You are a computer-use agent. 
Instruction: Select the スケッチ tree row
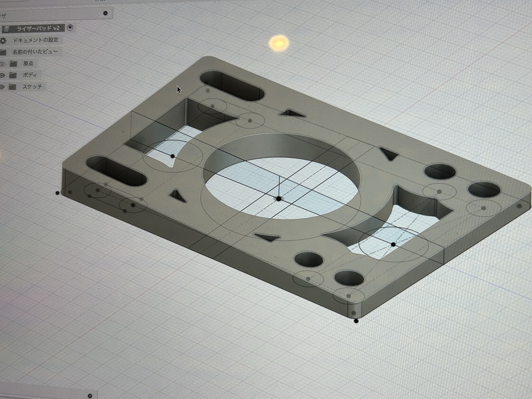(32, 86)
